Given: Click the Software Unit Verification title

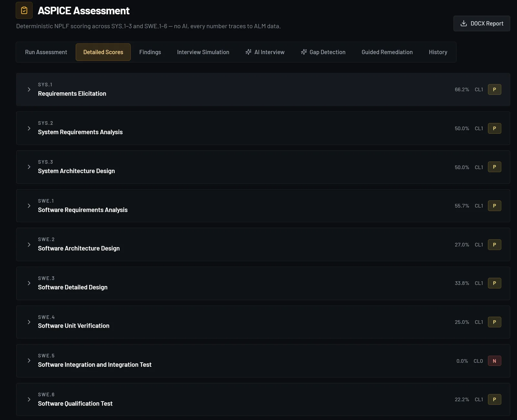Looking at the screenshot, I should [x=74, y=326].
